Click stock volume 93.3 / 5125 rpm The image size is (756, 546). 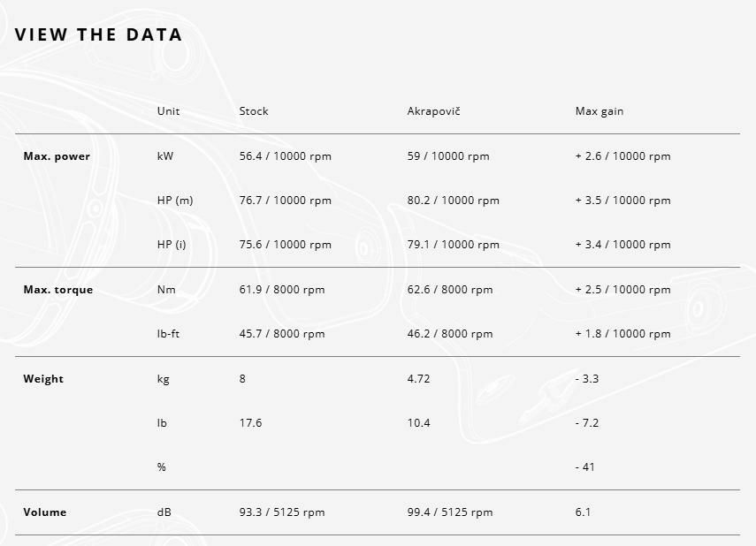pyautogui.click(x=281, y=512)
